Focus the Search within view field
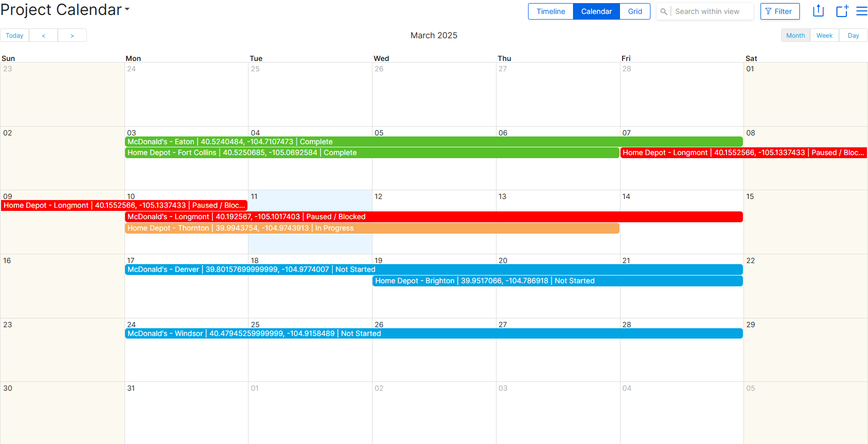 coord(712,11)
